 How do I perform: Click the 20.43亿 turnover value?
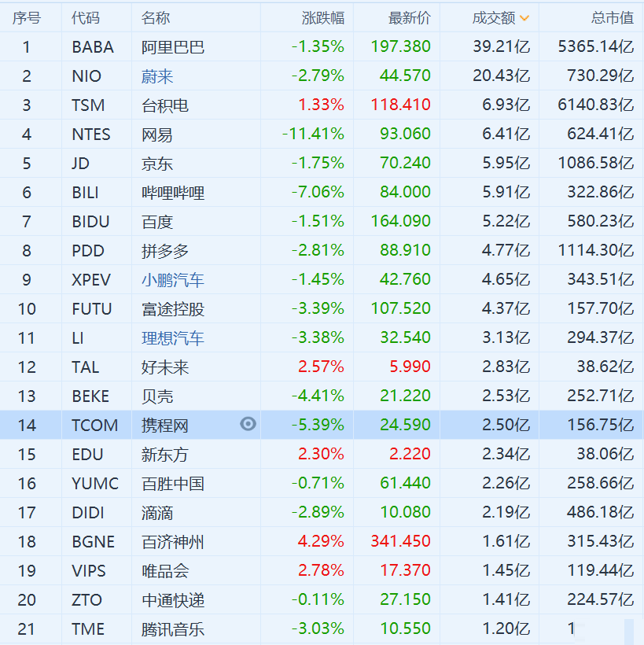(x=502, y=76)
